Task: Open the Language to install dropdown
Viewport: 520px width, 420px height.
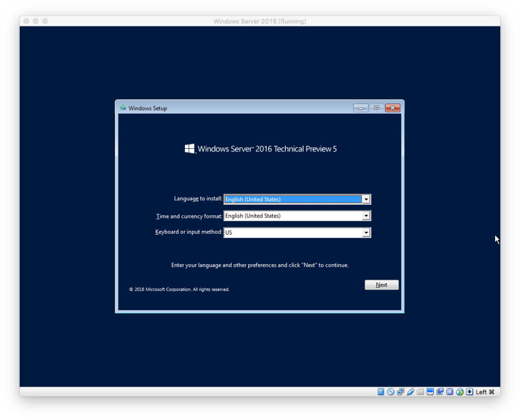Action: click(x=297, y=199)
